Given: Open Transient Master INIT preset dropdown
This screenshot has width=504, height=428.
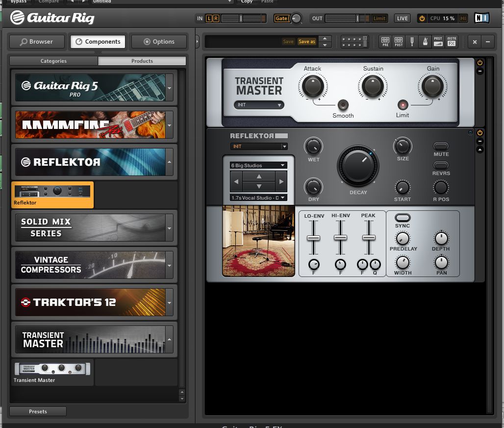Looking at the screenshot, I should pyautogui.click(x=259, y=105).
